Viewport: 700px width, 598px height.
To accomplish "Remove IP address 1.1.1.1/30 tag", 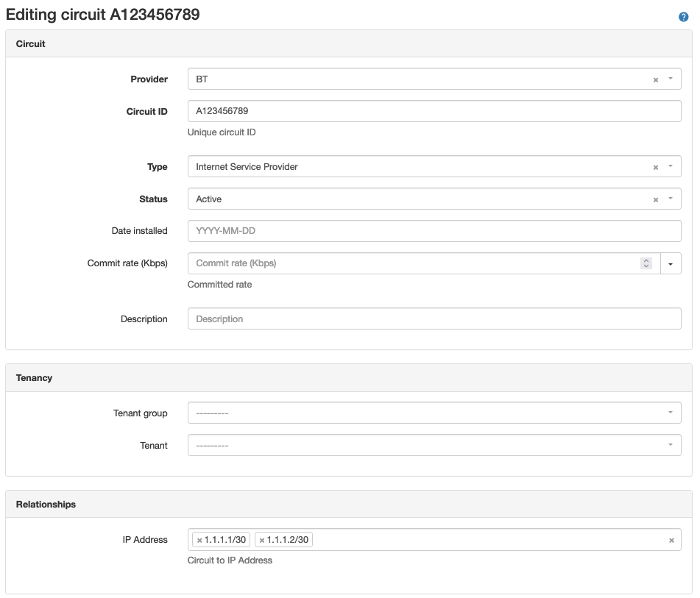I will coord(199,541).
